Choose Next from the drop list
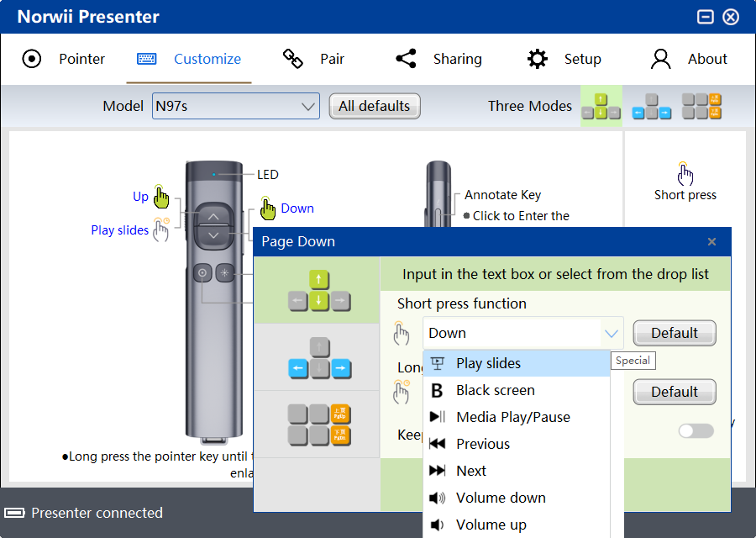The image size is (756, 538). pos(517,471)
